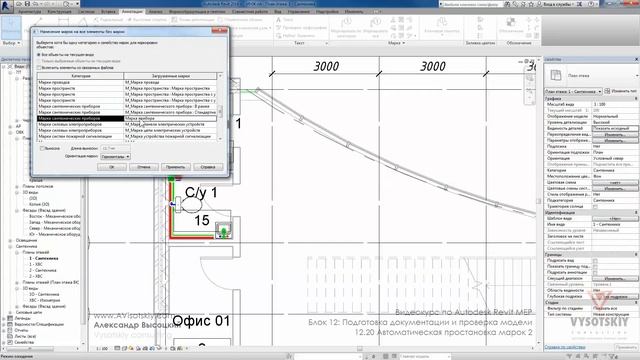Click the Legends icon in project browser
Screen dimensions: 640x360
coord(10,318)
